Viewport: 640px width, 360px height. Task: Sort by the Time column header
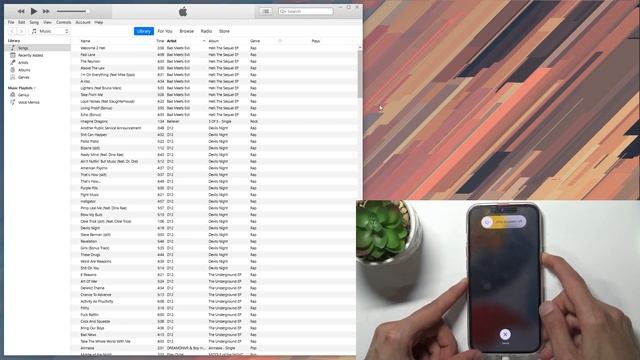point(160,41)
